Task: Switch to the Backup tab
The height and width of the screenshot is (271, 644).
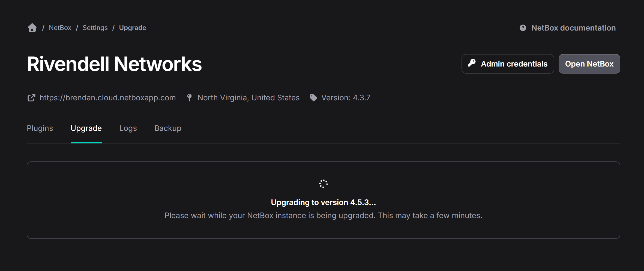Action: [x=168, y=128]
